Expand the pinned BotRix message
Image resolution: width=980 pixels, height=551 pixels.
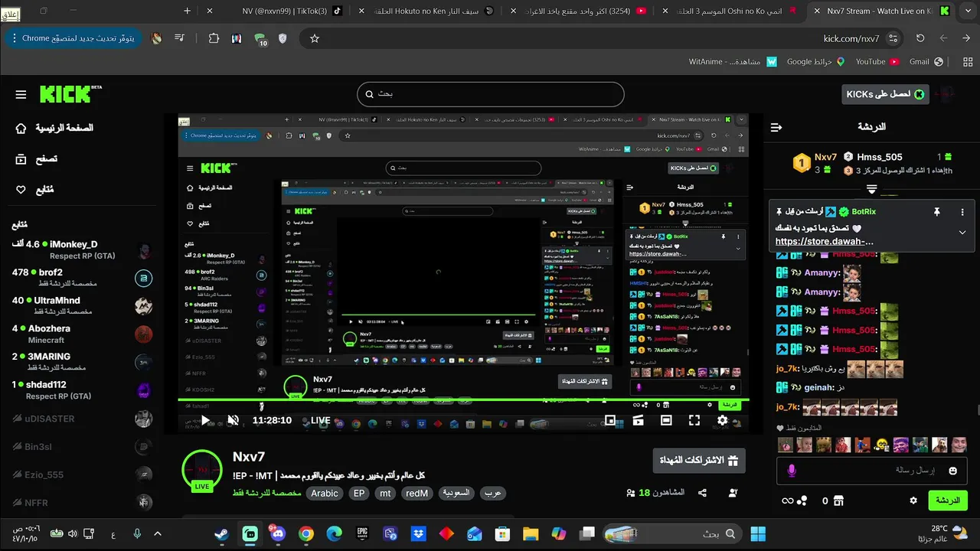[x=962, y=232]
